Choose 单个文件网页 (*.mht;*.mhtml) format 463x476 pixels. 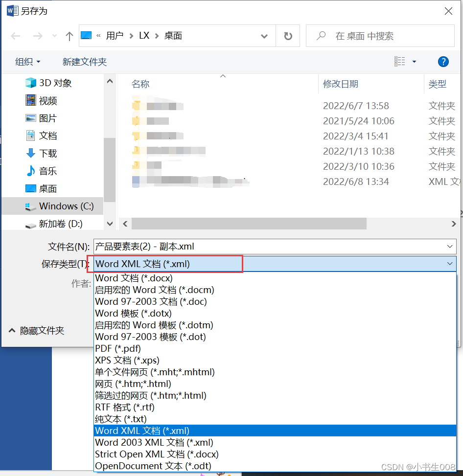(275, 372)
